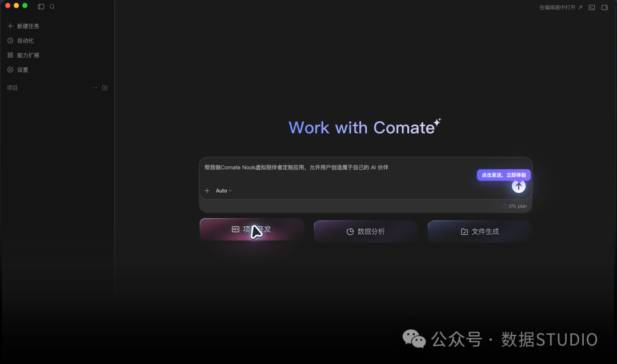
Task: Click the 项目 section label
Action: [12, 88]
